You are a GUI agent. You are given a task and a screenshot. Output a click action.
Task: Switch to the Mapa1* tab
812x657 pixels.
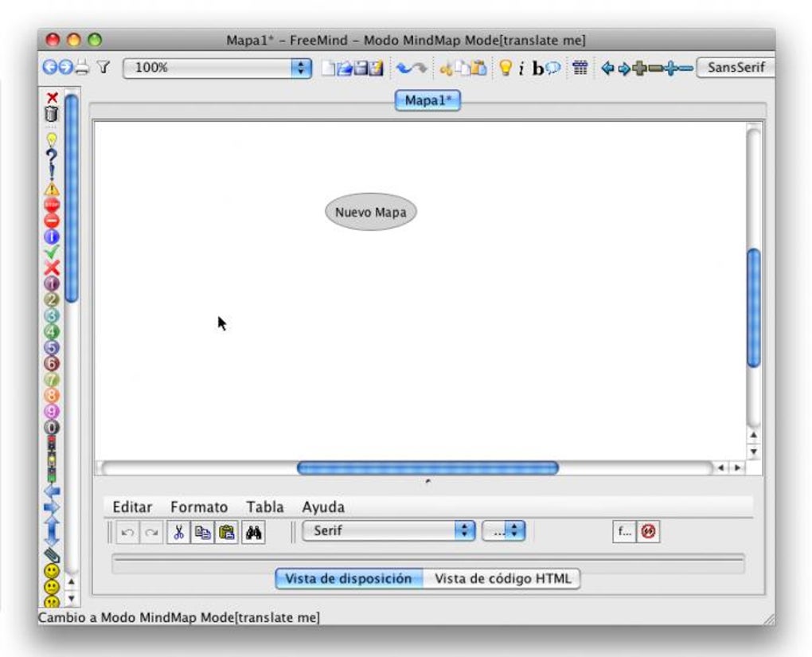427,100
